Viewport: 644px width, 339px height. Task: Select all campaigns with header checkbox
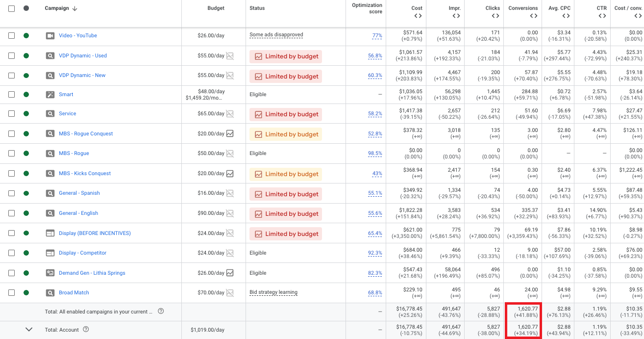(12, 8)
